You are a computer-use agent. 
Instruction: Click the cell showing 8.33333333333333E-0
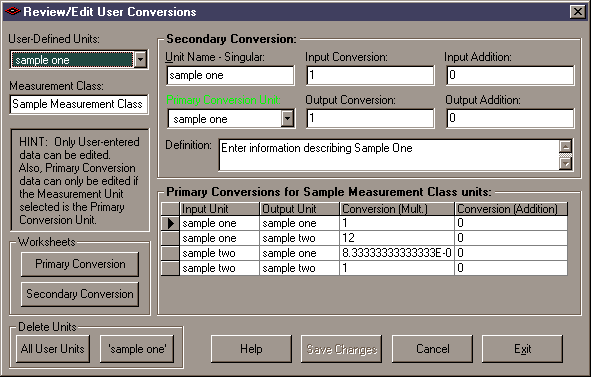(x=397, y=253)
